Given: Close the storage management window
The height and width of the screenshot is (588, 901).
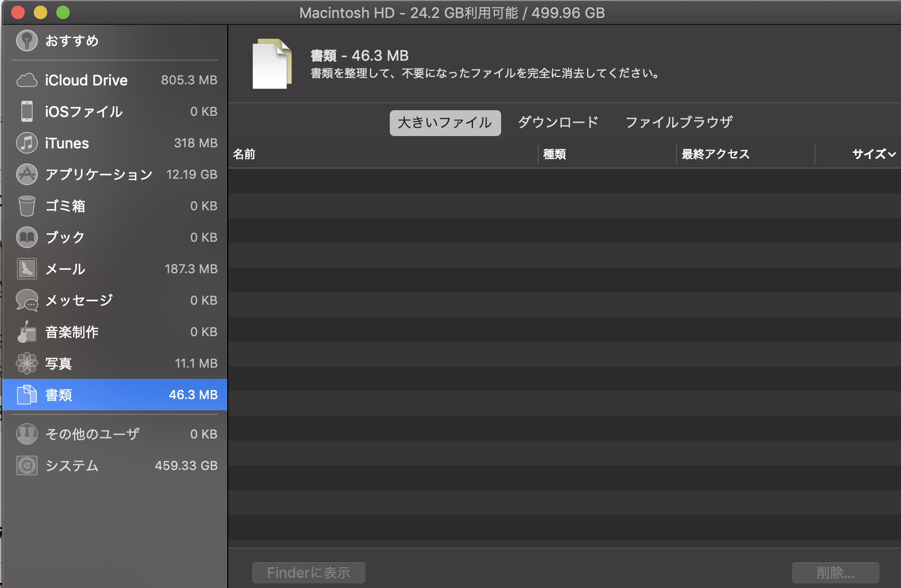Looking at the screenshot, I should click(18, 12).
